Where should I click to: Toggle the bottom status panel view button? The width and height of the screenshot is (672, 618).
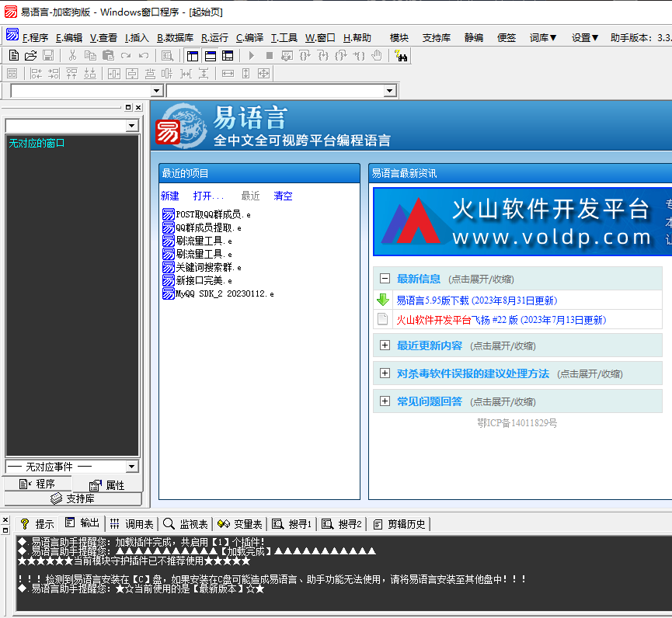[x=211, y=56]
